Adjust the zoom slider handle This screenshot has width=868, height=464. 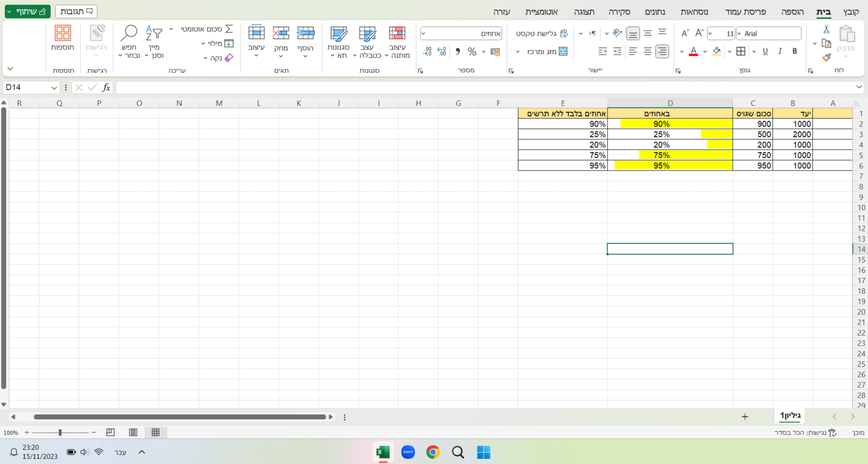click(60, 433)
